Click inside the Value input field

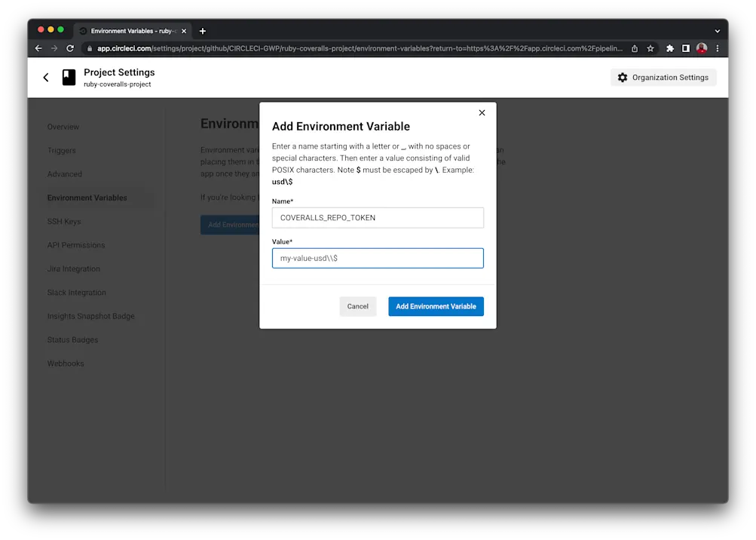[378, 257]
